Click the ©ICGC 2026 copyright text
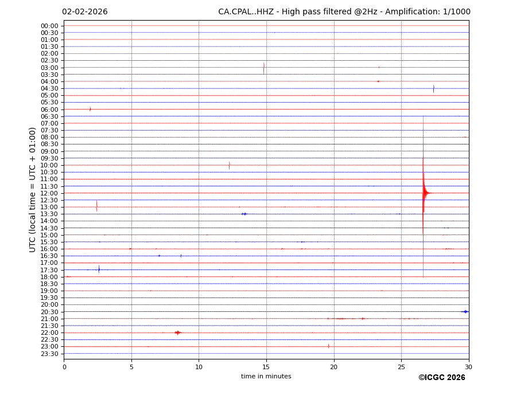 coord(441,378)
